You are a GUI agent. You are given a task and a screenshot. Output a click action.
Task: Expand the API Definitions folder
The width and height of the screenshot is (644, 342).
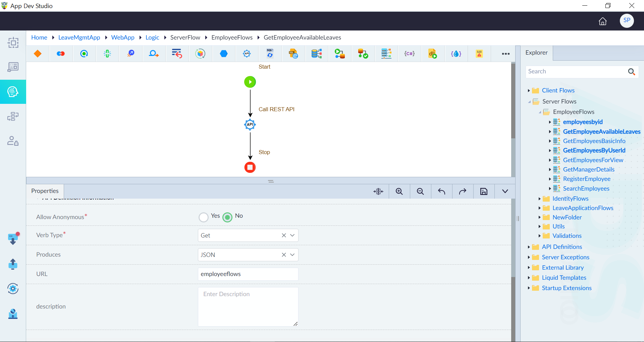(x=529, y=247)
